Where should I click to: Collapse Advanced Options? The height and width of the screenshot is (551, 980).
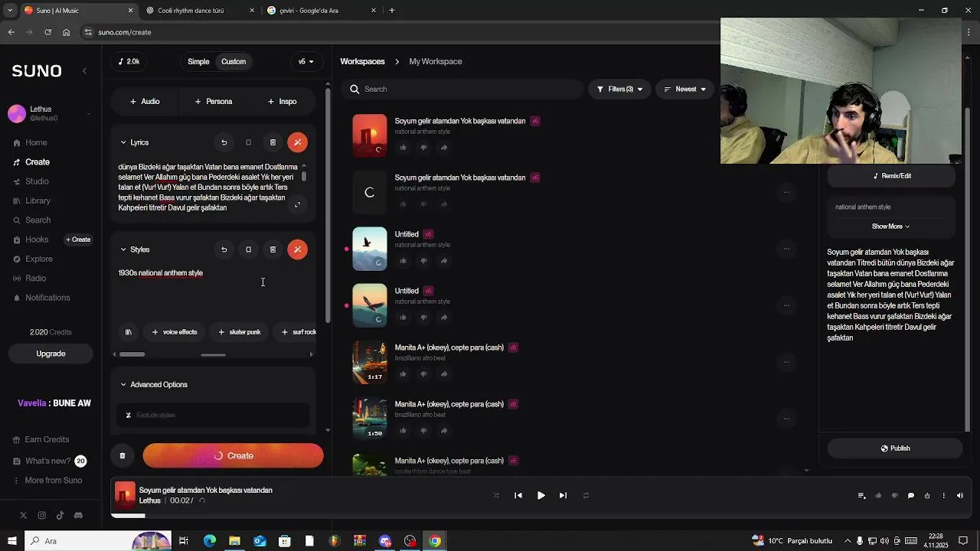pos(123,385)
